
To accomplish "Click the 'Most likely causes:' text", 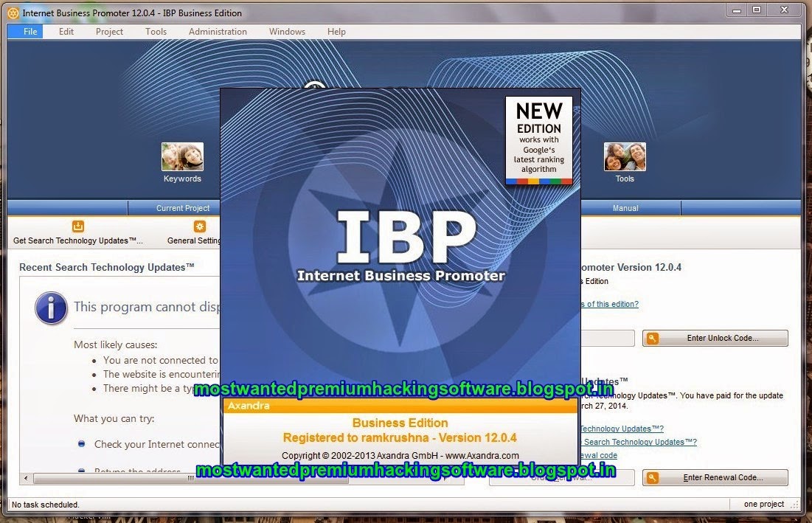I will [116, 344].
